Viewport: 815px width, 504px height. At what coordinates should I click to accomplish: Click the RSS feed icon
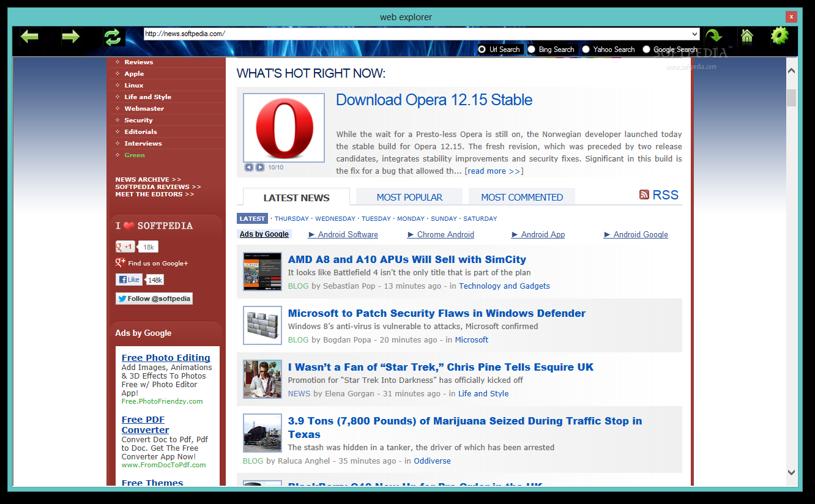[x=644, y=195]
